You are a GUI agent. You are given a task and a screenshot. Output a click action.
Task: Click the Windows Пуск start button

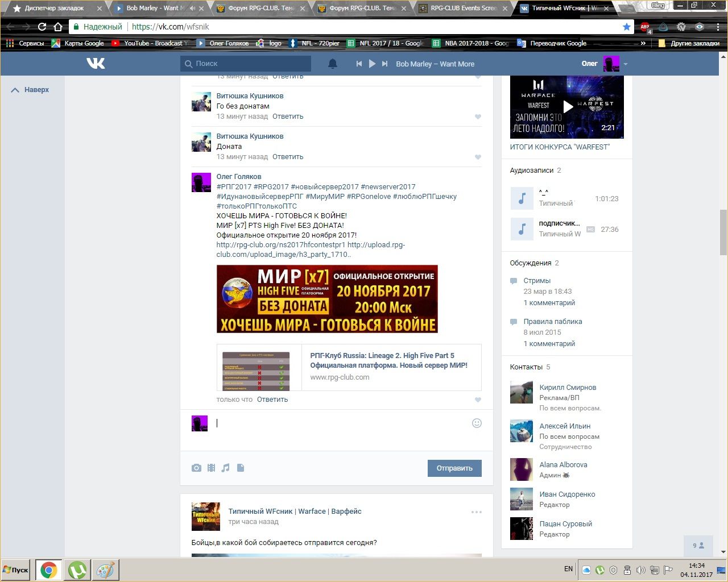16,570
